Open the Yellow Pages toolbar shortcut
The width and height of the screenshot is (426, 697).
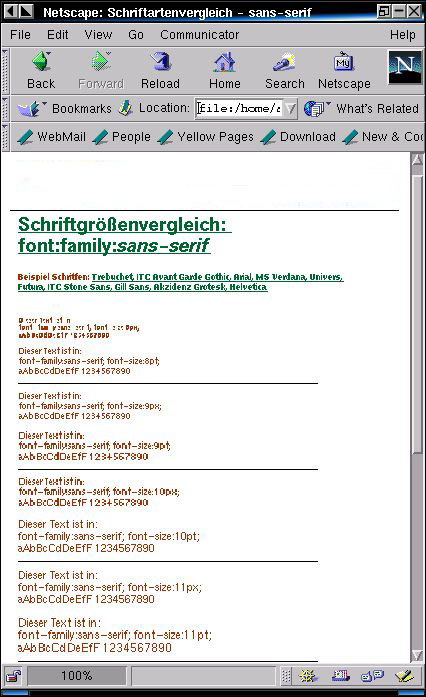pyautogui.click(x=205, y=136)
